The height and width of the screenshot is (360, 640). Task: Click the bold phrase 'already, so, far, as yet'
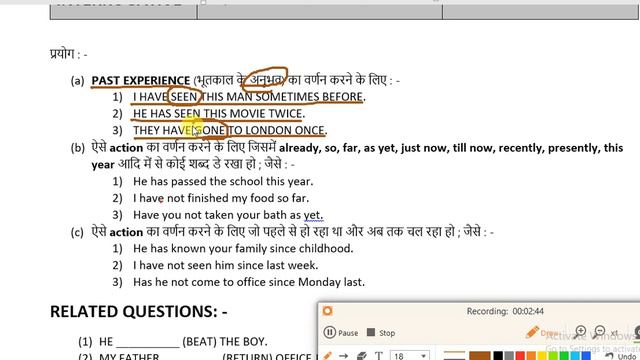click(338, 148)
